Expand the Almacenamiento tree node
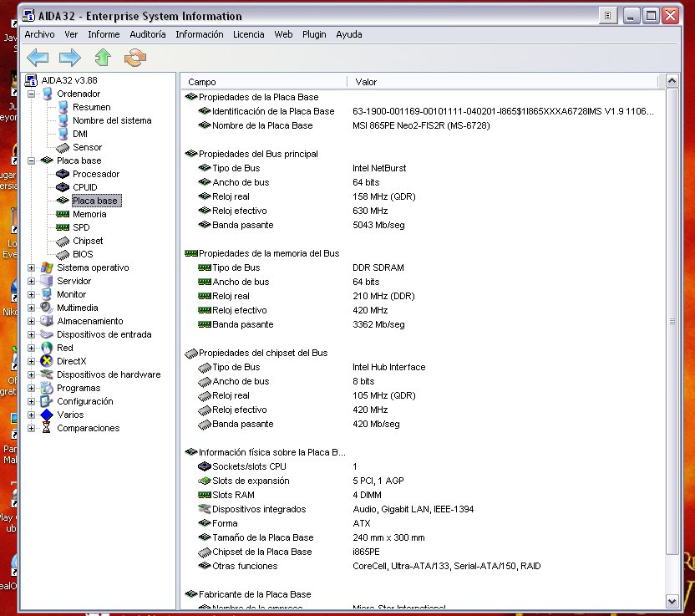 click(31, 321)
